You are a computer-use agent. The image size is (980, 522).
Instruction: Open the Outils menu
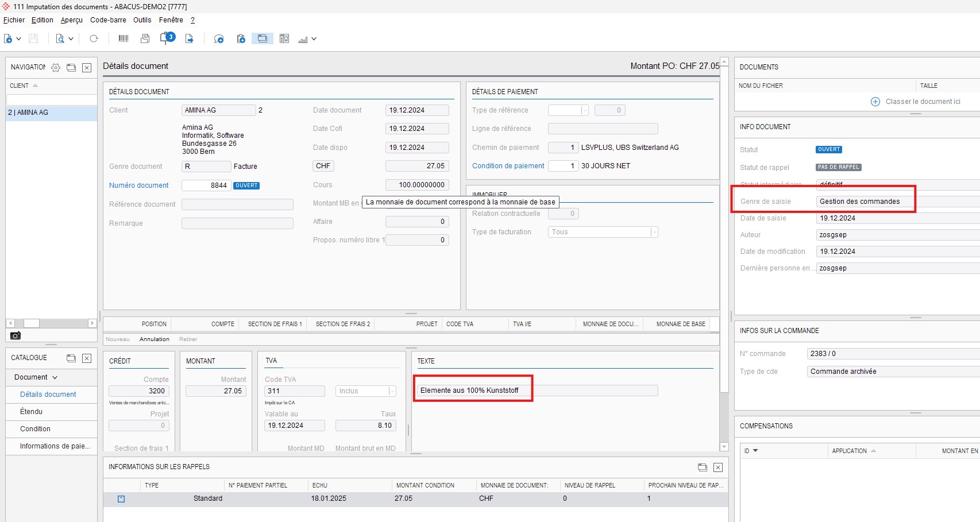point(142,20)
